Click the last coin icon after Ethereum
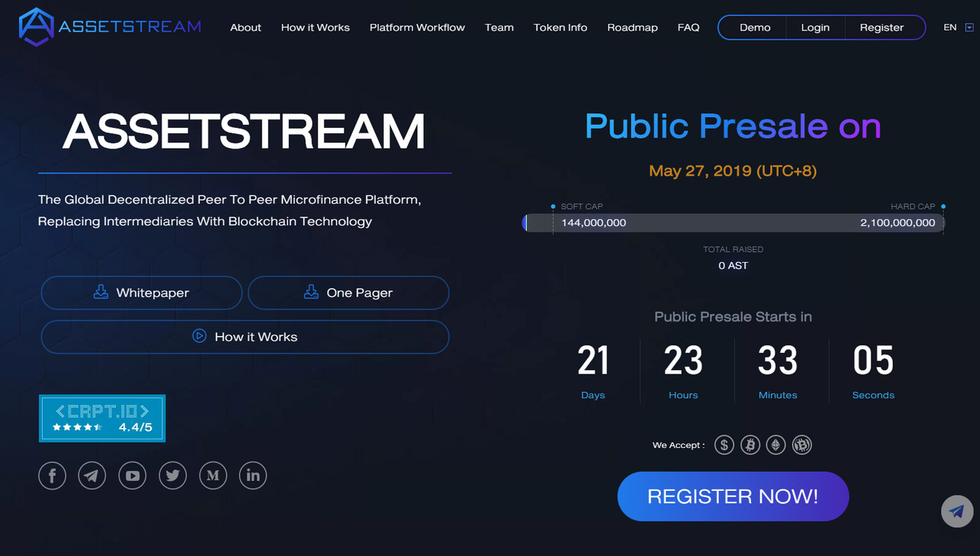The width and height of the screenshot is (980, 556). click(x=802, y=444)
